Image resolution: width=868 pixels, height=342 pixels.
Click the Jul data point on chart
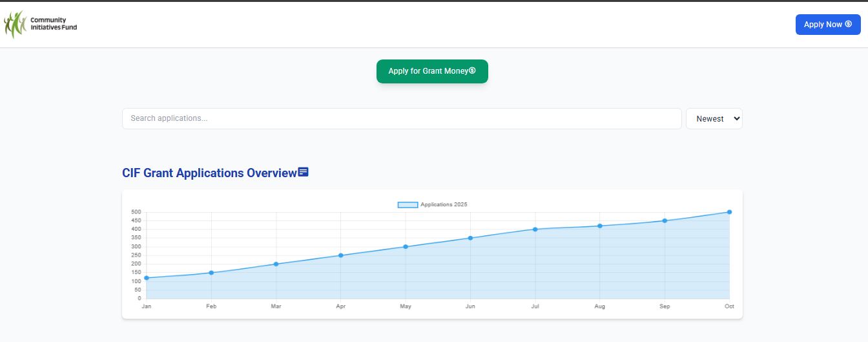coord(535,229)
